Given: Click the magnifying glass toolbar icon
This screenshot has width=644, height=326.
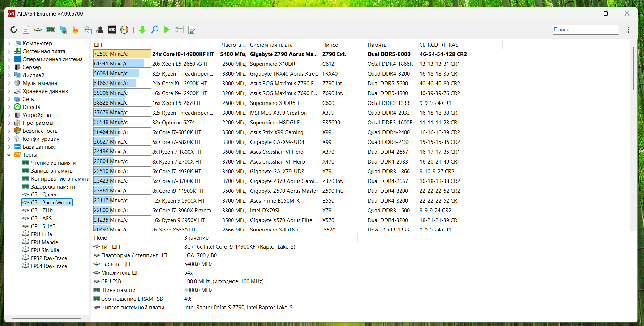Looking at the screenshot, I should [x=155, y=30].
